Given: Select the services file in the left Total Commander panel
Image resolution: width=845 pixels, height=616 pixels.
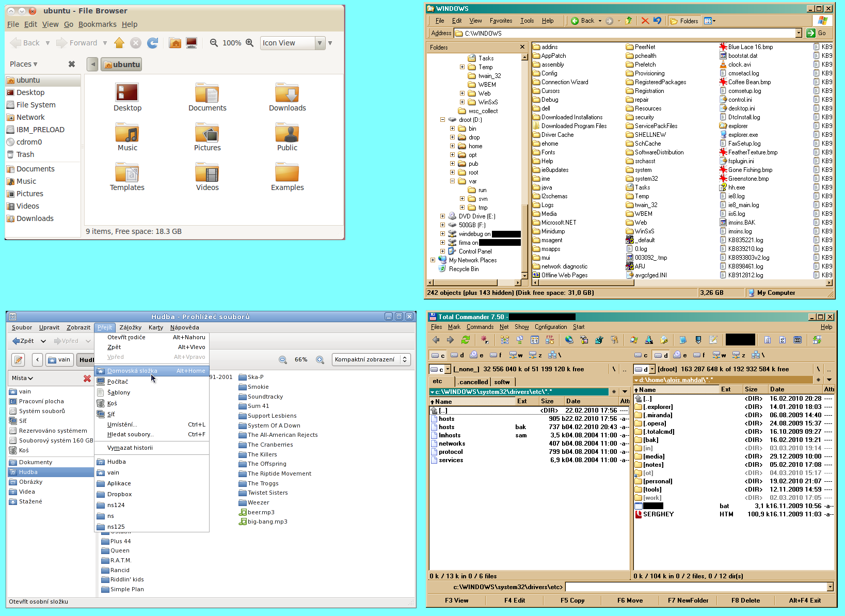Looking at the screenshot, I should pyautogui.click(x=529, y=460).
